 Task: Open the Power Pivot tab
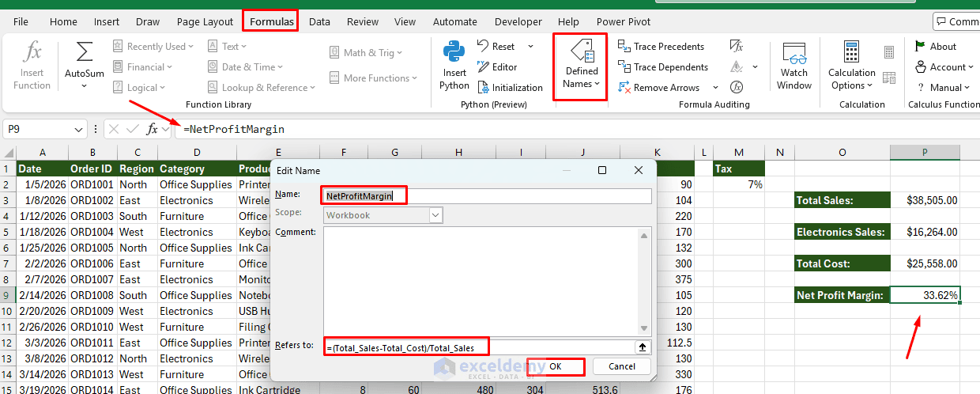tap(624, 21)
